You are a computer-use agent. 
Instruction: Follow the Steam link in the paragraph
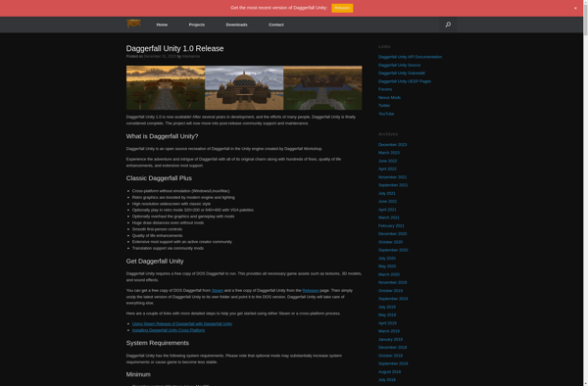pyautogui.click(x=218, y=290)
